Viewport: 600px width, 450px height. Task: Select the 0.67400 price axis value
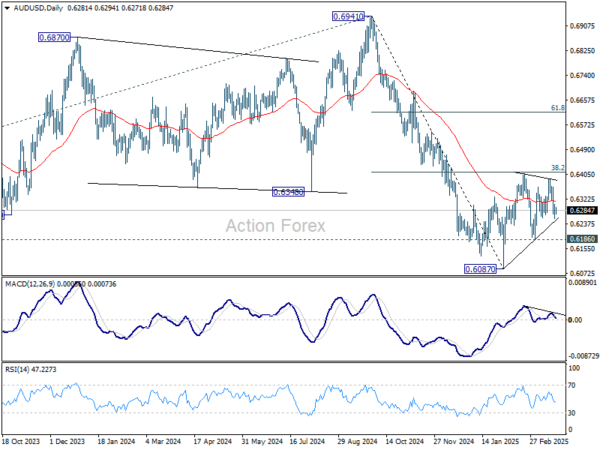pos(582,76)
